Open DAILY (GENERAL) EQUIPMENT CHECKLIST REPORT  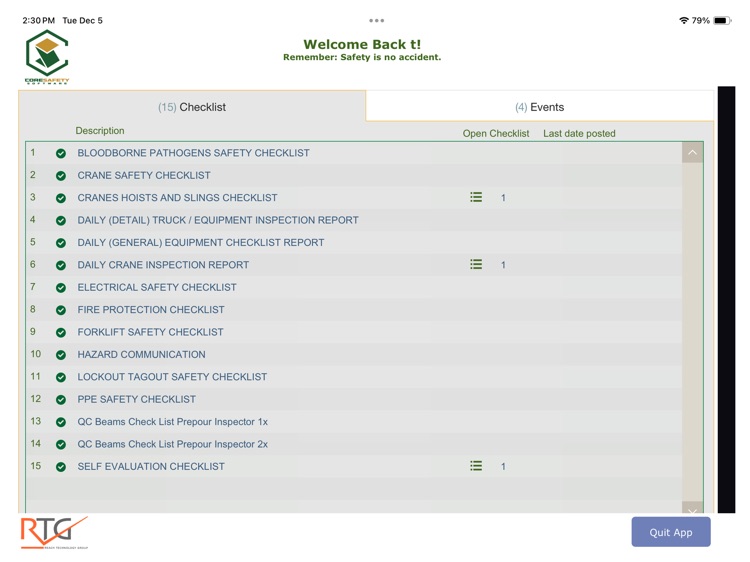201,242
